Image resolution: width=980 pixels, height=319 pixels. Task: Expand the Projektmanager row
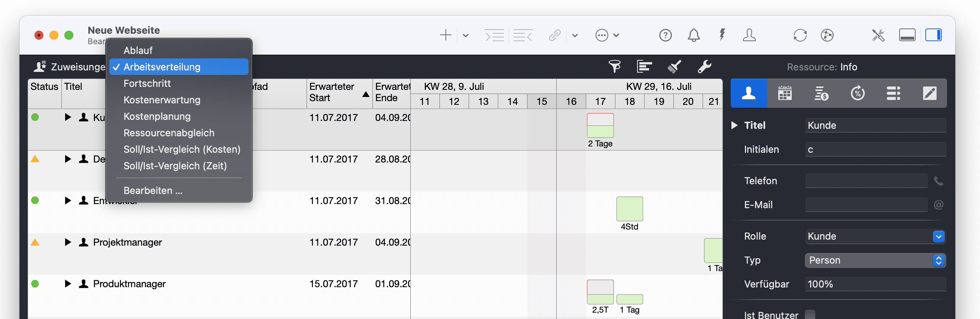[68, 242]
